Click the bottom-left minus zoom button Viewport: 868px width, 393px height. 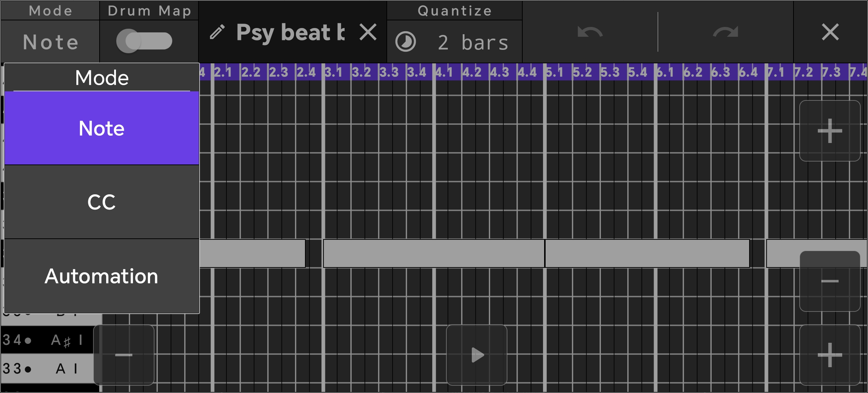(124, 355)
